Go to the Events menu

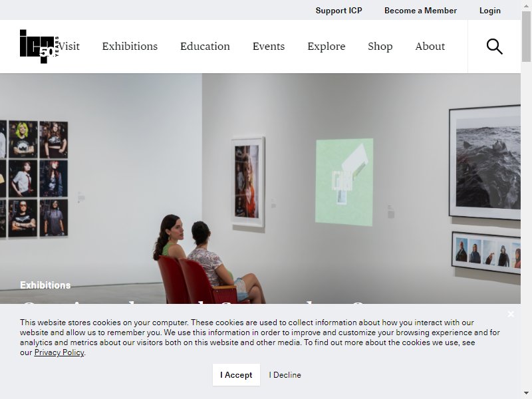(x=269, y=46)
